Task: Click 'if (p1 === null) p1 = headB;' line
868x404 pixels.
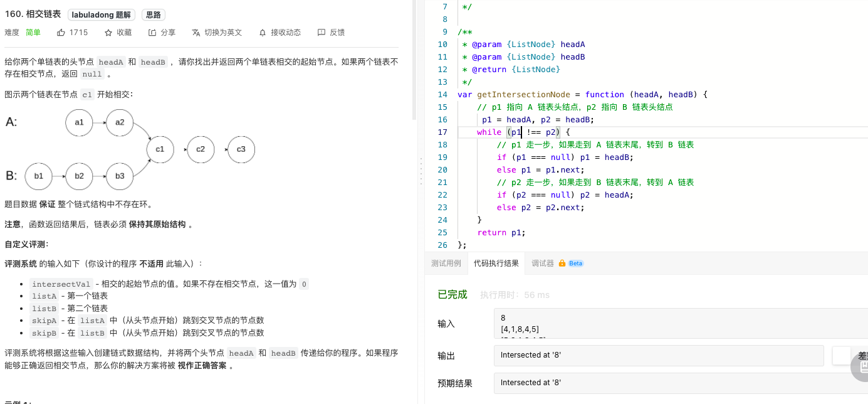Action: [x=565, y=157]
